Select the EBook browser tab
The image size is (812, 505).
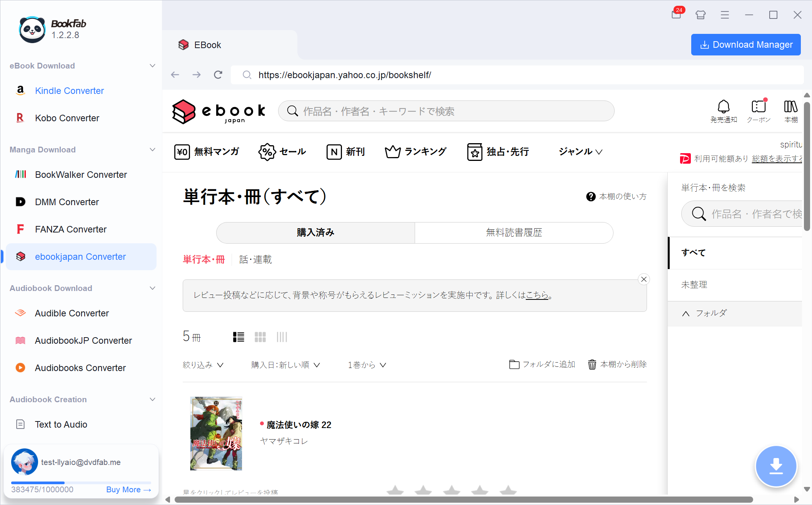207,45
